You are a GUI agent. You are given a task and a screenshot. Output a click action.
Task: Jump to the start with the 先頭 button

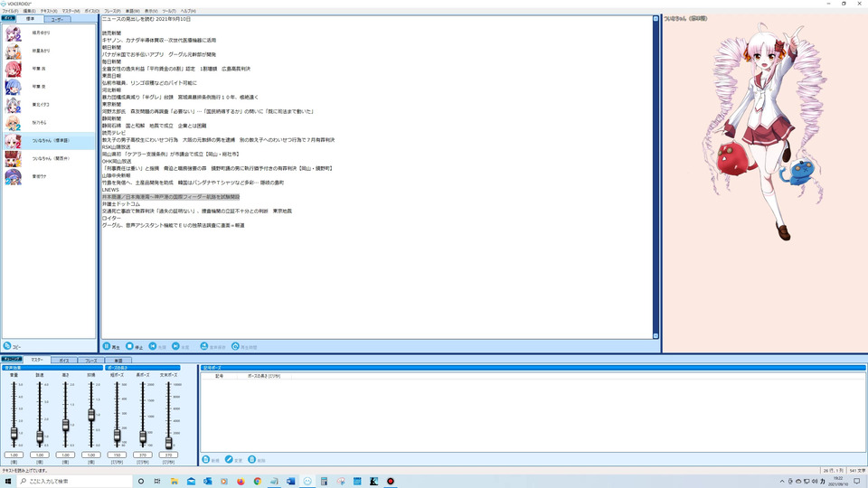pos(157,347)
